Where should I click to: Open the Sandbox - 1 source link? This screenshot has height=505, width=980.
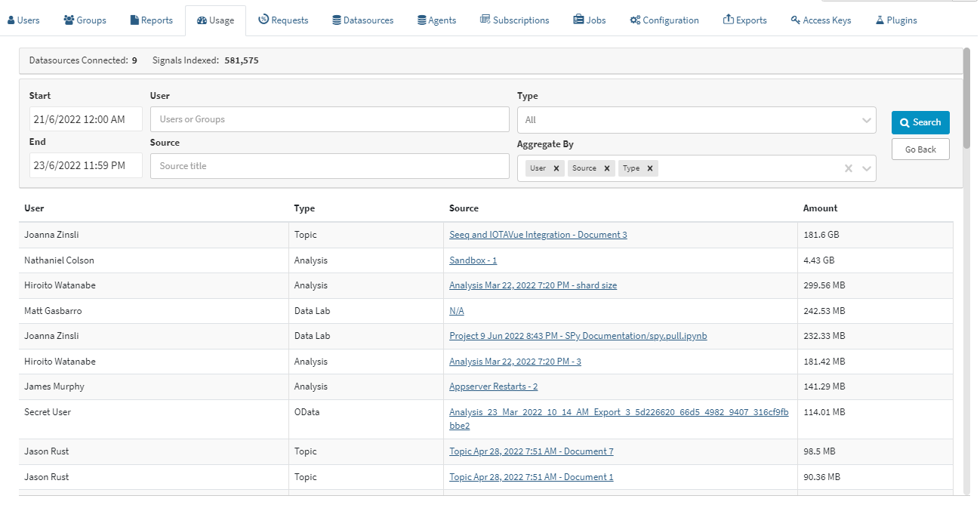(x=473, y=260)
